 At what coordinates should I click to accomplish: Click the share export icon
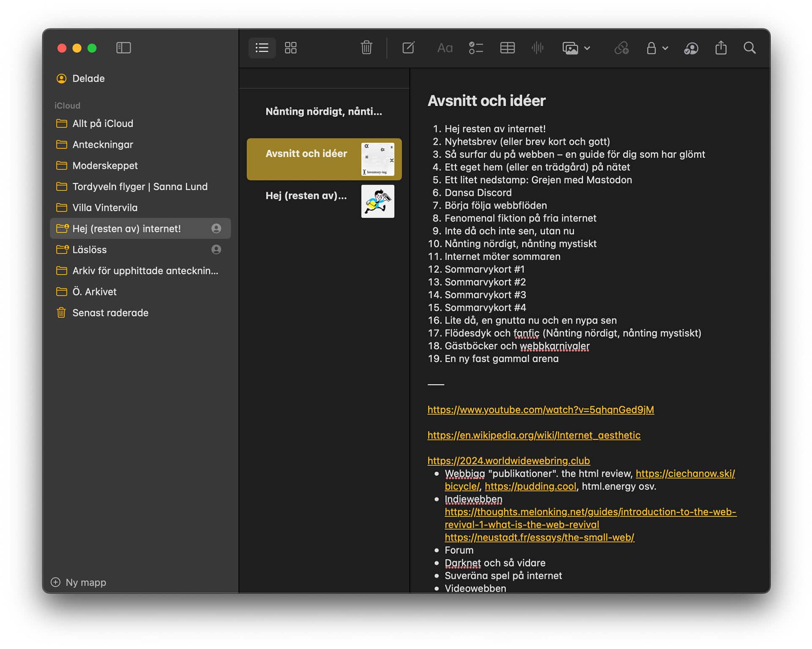click(721, 48)
